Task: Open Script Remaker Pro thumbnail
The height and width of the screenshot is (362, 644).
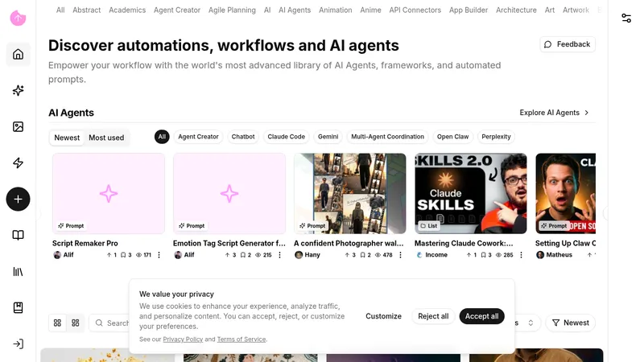Action: 109,194
